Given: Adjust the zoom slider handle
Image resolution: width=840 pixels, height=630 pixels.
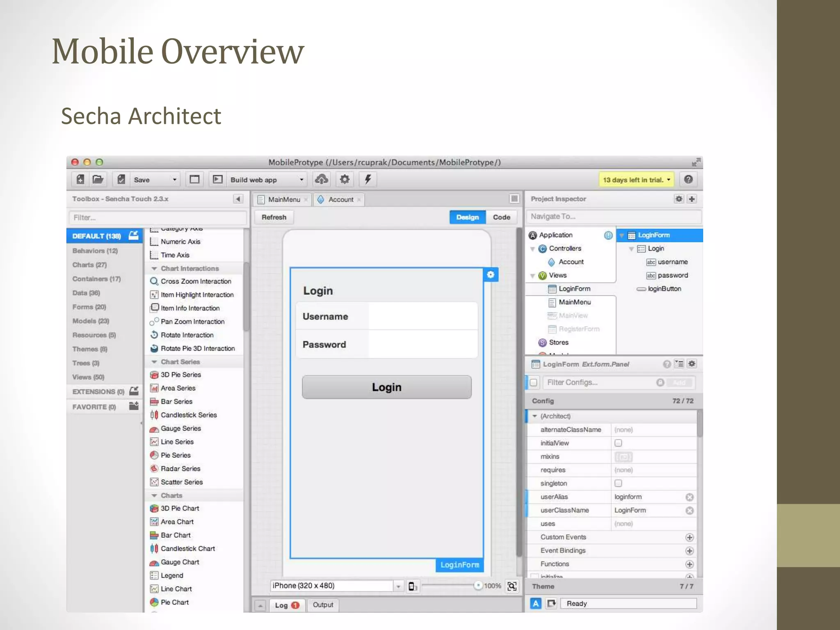Looking at the screenshot, I should click(x=478, y=586).
